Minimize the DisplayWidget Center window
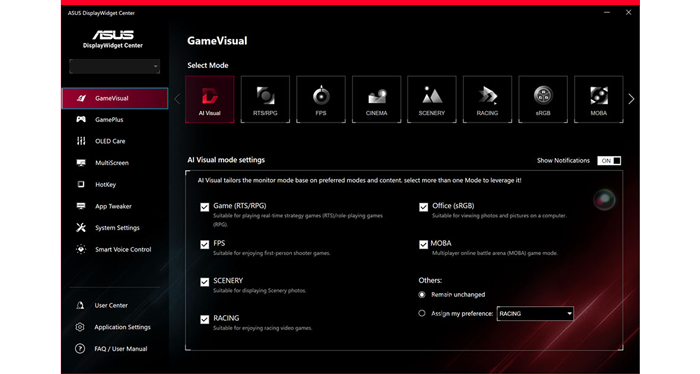Viewport: 700px width, 374px height. point(607,12)
